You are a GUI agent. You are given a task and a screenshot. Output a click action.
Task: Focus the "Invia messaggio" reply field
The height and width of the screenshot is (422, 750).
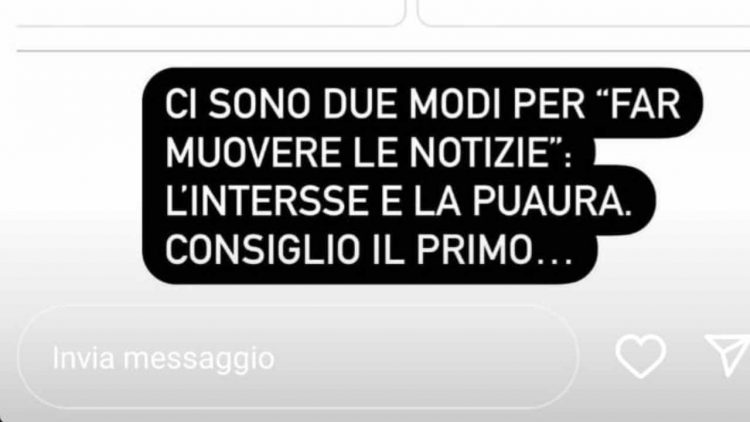coord(298,357)
